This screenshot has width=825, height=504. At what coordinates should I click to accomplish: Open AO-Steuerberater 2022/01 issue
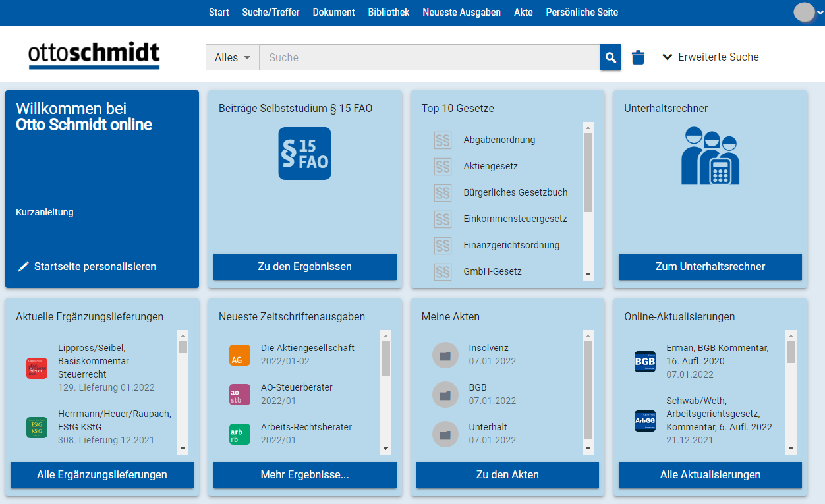tap(297, 394)
